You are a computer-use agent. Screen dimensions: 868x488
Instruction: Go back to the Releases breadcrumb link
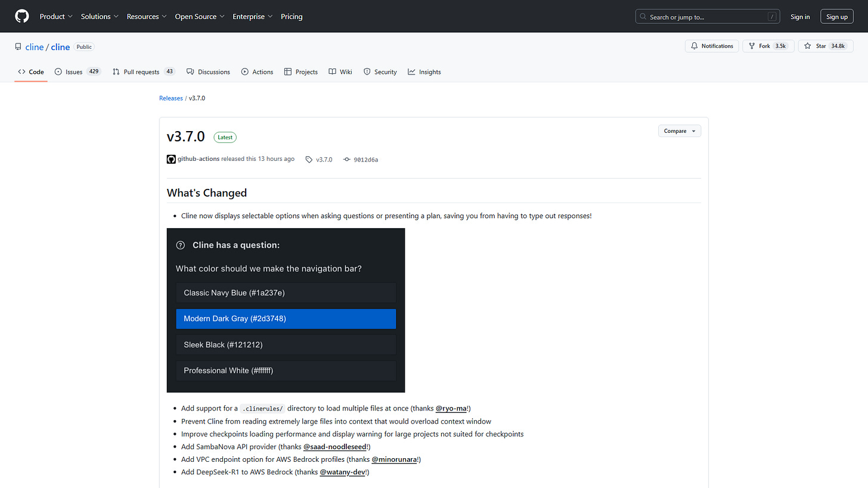(x=171, y=98)
